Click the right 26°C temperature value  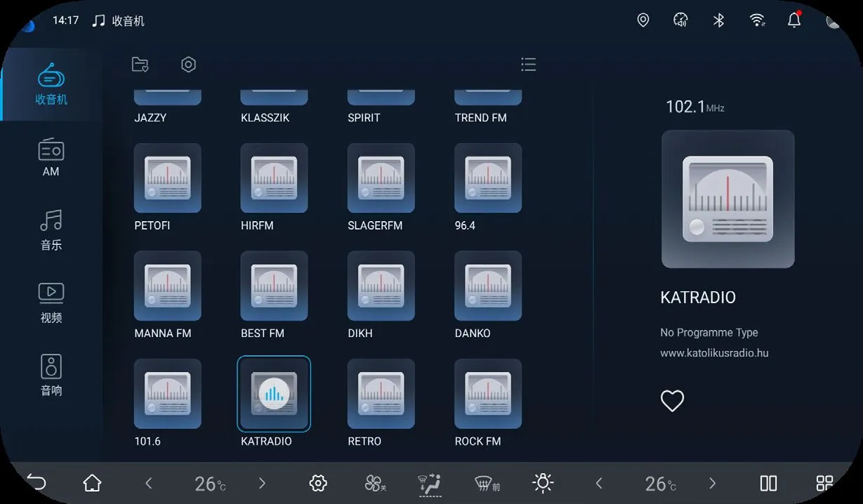point(661,484)
